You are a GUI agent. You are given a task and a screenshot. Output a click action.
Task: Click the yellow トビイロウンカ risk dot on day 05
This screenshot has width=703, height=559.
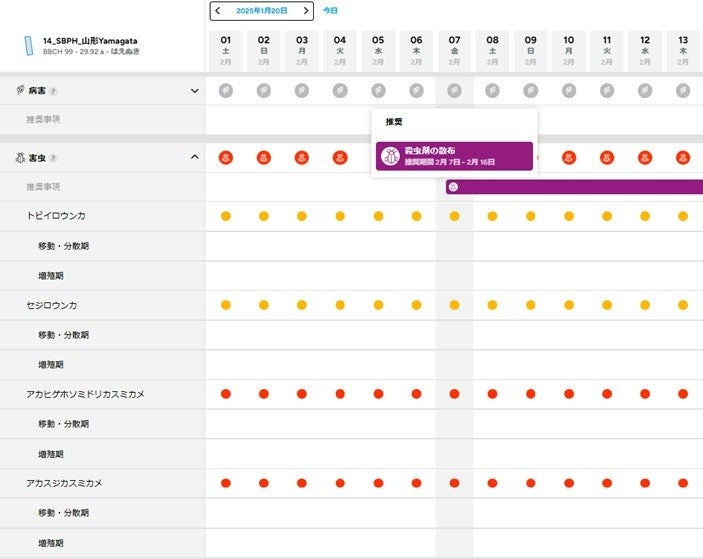378,216
